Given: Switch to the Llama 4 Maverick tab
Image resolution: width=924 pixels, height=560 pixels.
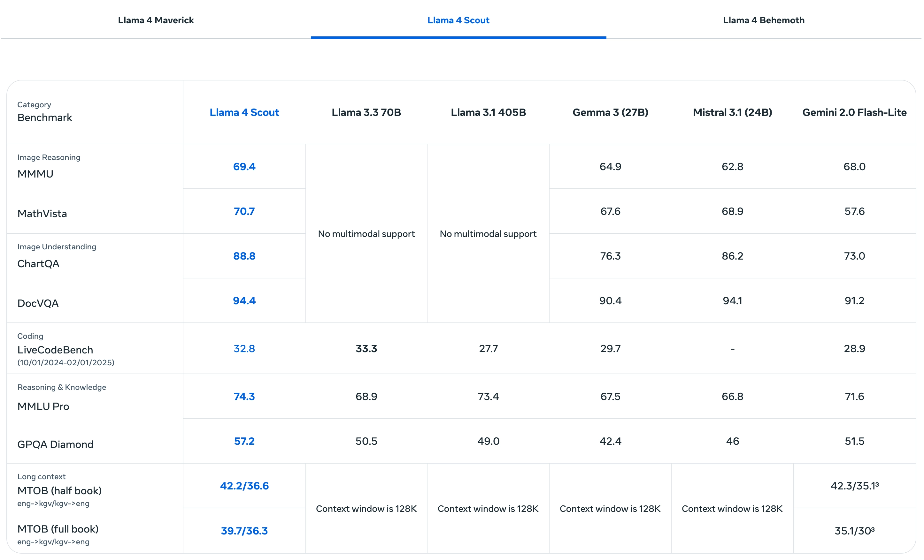Looking at the screenshot, I should tap(156, 20).
